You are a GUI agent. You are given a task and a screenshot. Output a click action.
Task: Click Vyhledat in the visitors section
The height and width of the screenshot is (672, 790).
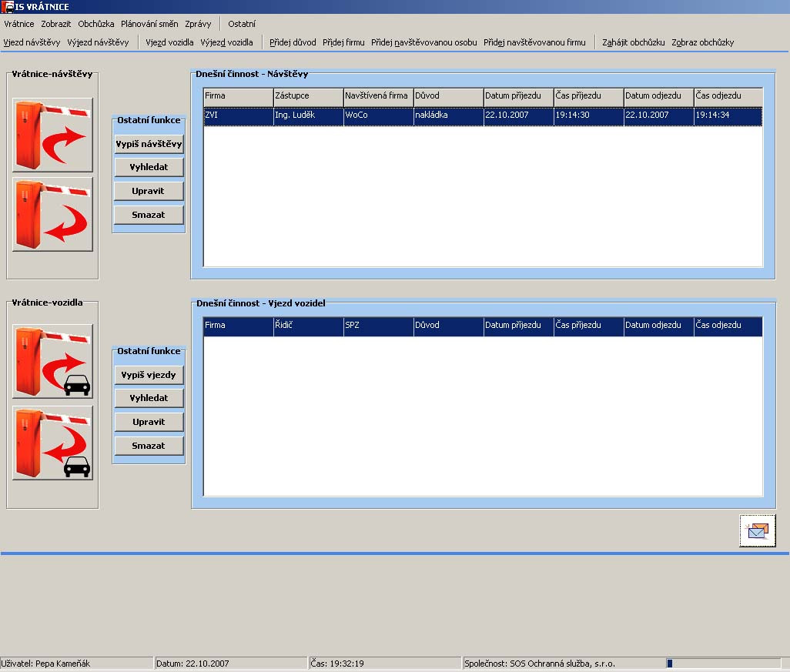[x=149, y=167]
